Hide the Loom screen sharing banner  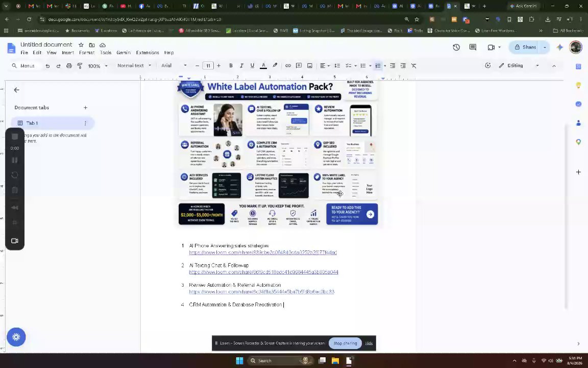[x=369, y=343]
